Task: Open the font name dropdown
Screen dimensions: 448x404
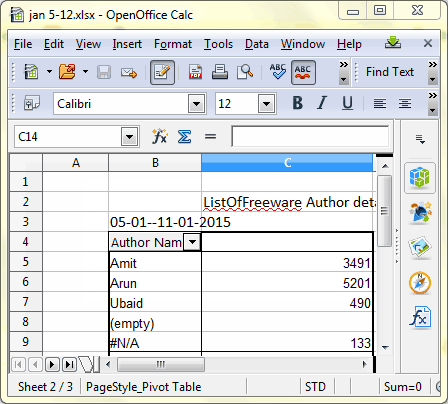Action: point(197,104)
